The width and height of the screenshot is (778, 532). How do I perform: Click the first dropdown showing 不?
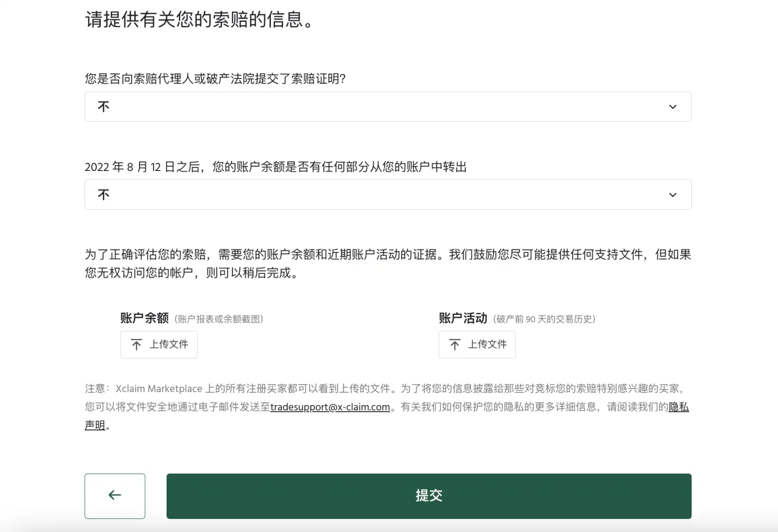pos(388,107)
